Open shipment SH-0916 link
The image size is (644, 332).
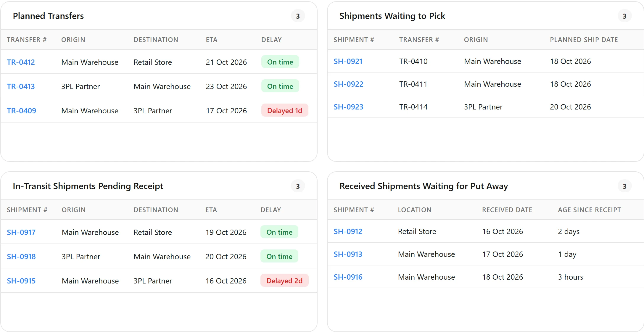click(348, 277)
